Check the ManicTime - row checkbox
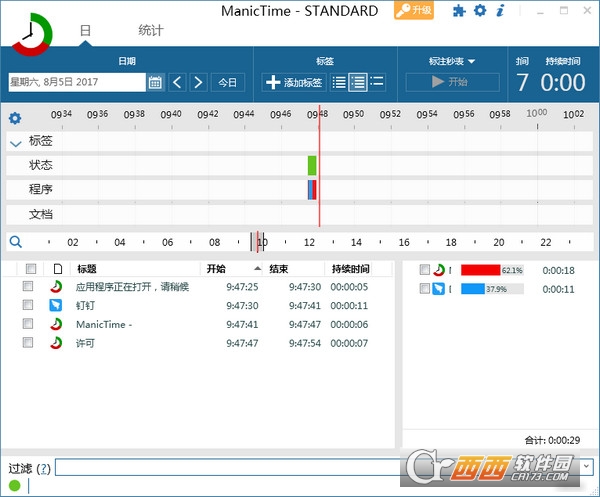The height and width of the screenshot is (497, 600). pyautogui.click(x=28, y=324)
